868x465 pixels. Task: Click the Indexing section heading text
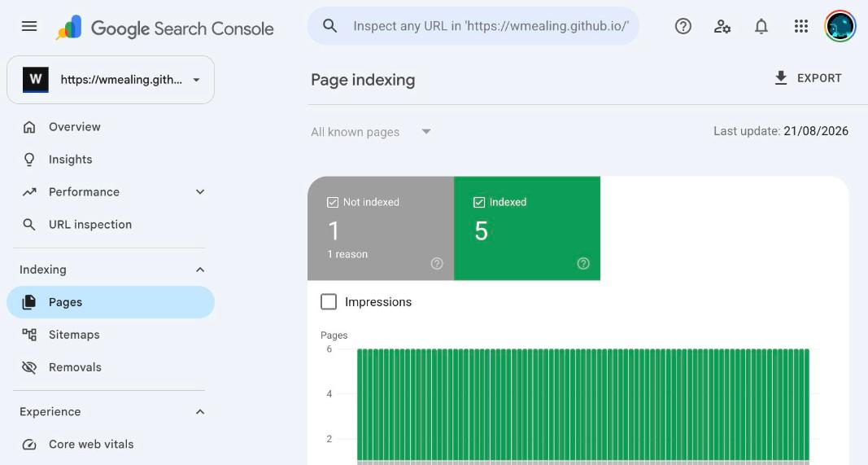[x=42, y=270]
